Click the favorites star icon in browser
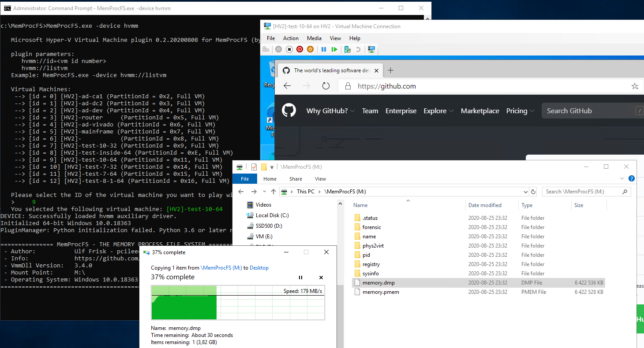Image resolution: width=644 pixels, height=348 pixels. coord(635,86)
